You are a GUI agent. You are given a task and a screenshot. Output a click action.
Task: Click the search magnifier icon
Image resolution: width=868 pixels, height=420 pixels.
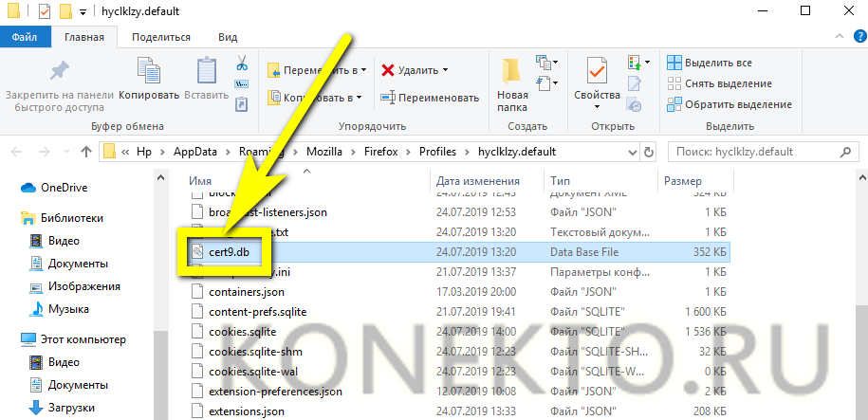tap(845, 152)
